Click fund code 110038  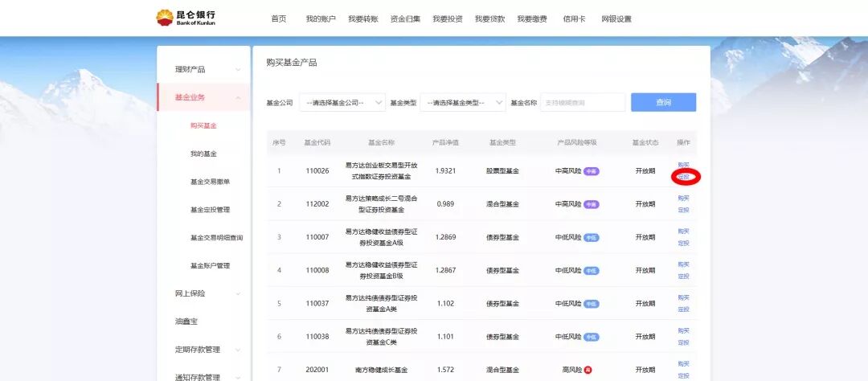317,337
